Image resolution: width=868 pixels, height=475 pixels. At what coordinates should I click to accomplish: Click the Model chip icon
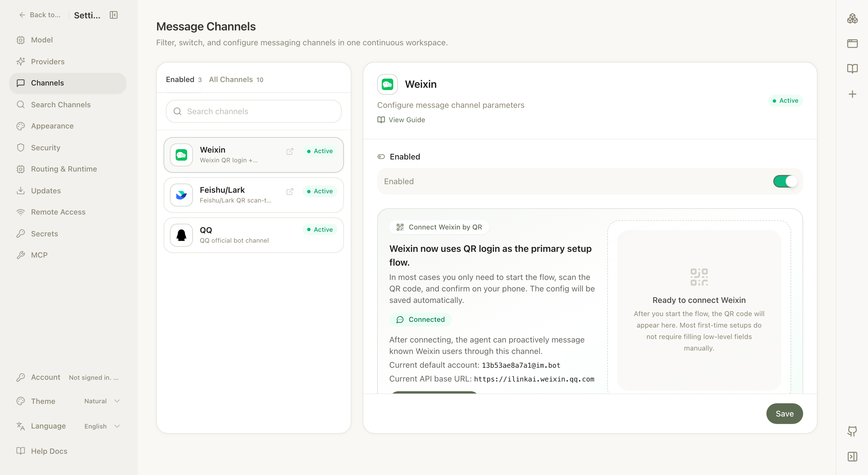pyautogui.click(x=21, y=40)
